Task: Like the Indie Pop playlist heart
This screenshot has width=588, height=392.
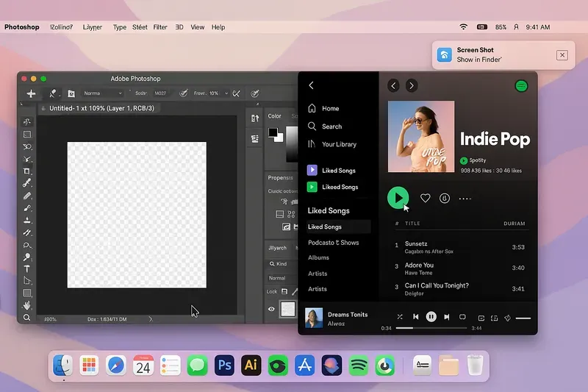Action: 425,198
